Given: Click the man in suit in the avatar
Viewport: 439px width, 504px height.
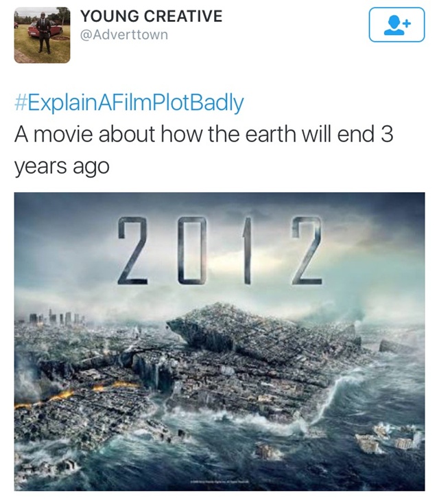Looking at the screenshot, I should (x=43, y=32).
